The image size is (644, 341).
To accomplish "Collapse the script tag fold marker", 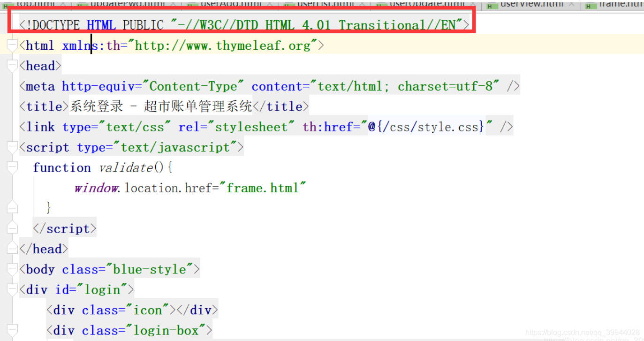I will [12, 147].
